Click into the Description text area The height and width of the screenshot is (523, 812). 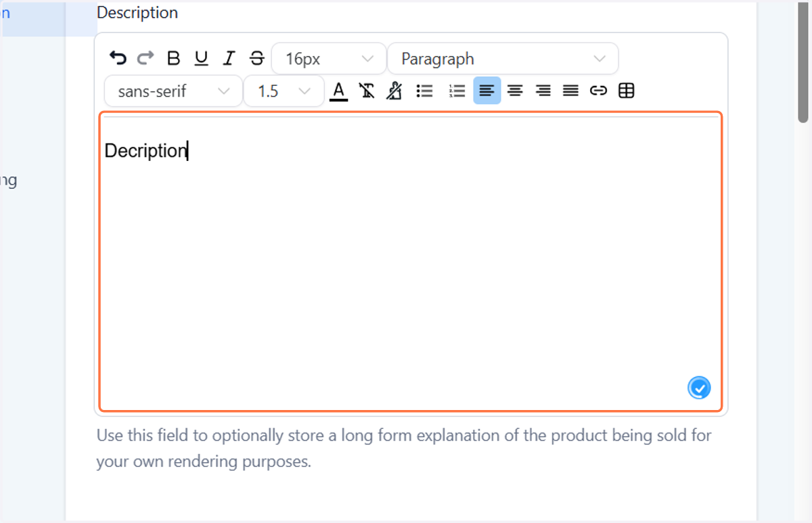coord(411,261)
